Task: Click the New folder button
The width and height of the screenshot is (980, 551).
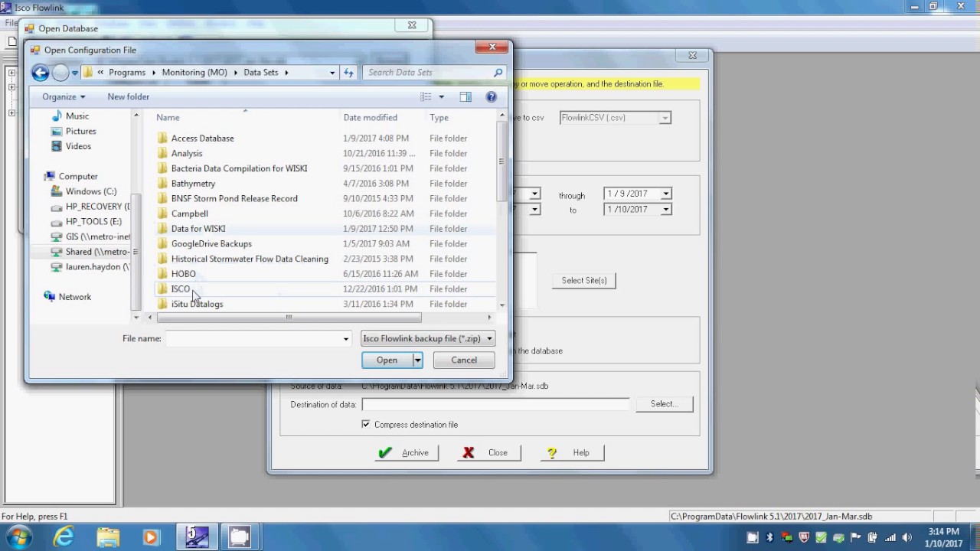Action: click(x=129, y=97)
